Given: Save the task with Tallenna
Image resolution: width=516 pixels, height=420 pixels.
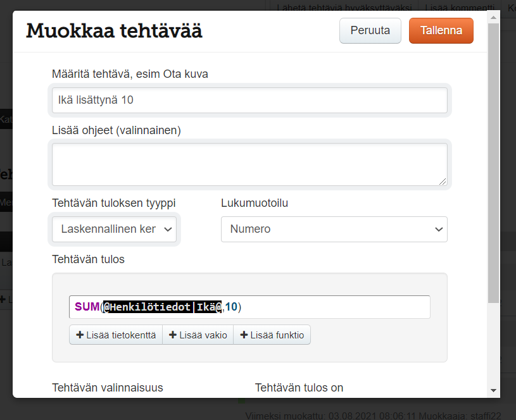Looking at the screenshot, I should point(441,30).
